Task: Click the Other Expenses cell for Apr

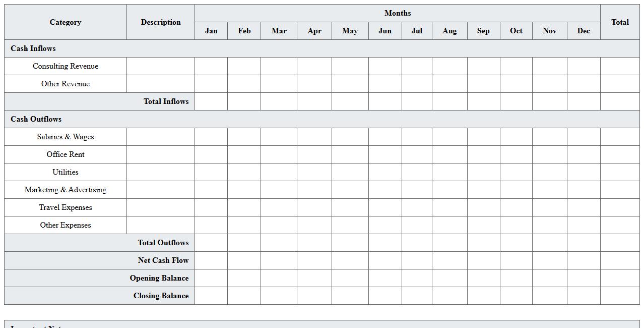Action: pos(314,225)
